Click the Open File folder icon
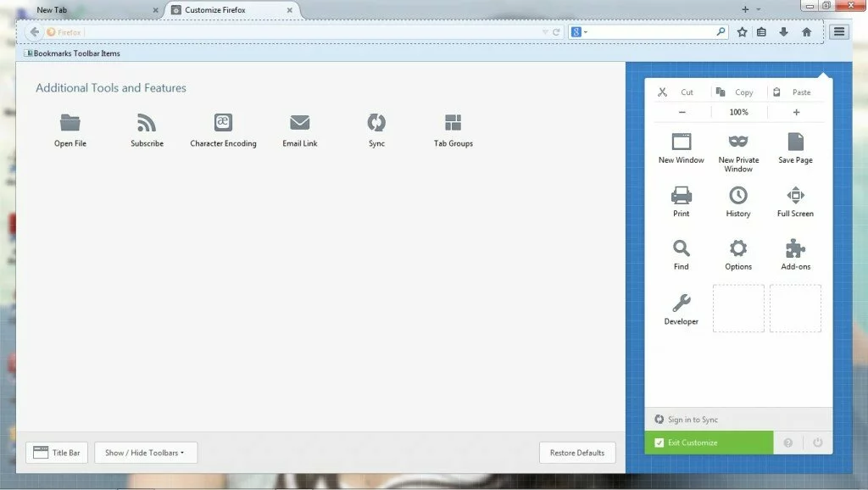This screenshot has width=868, height=490. coord(70,122)
